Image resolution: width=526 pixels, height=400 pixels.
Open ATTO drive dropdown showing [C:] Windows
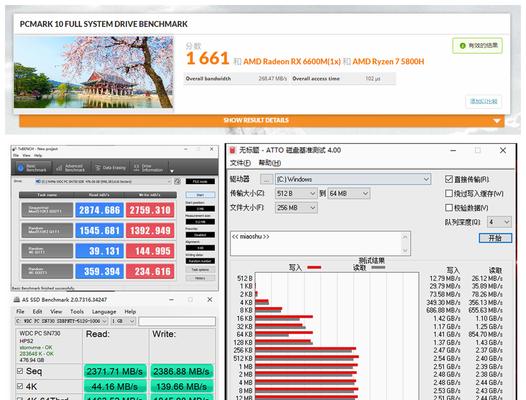[x=353, y=179]
